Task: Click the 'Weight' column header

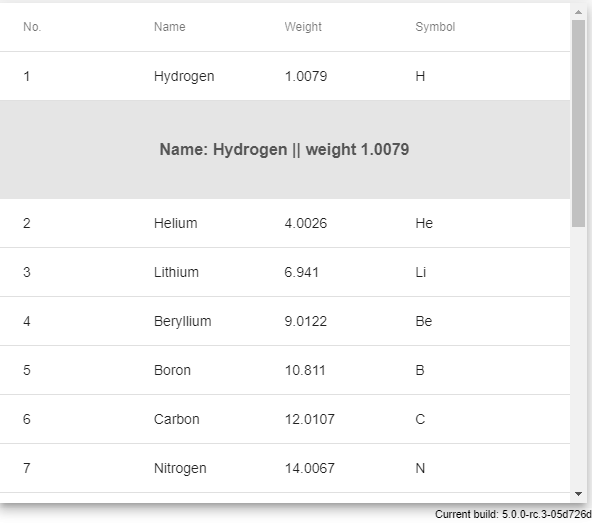Action: pos(303,27)
